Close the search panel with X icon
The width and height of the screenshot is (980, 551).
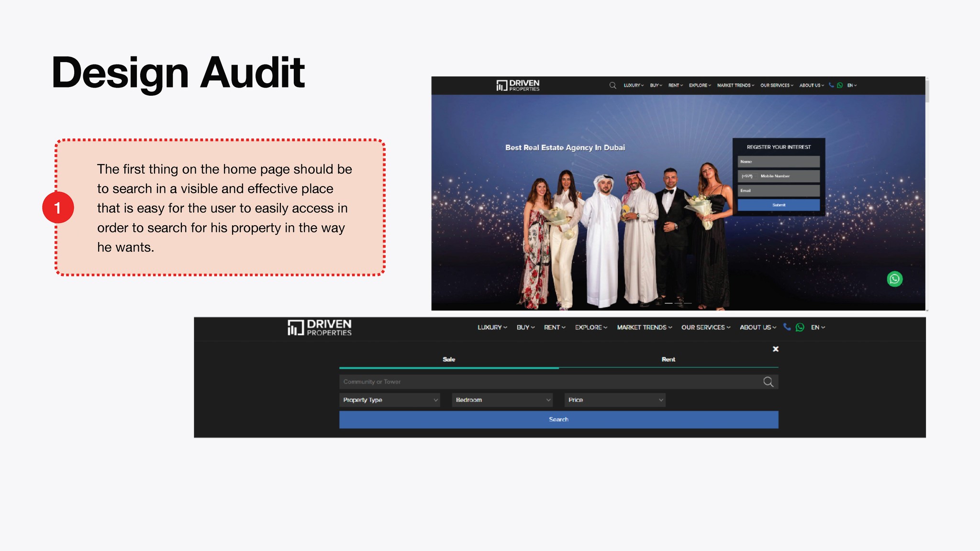pos(776,349)
